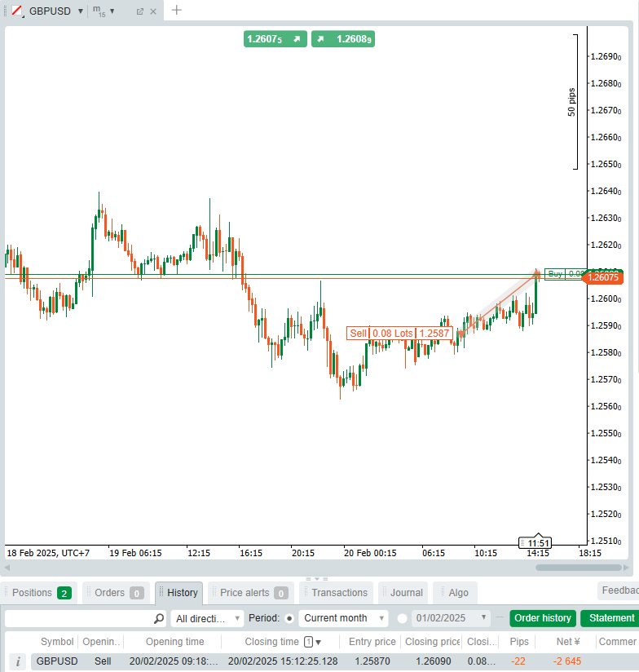The height and width of the screenshot is (672, 639).
Task: Click the info icon on GBPUSD row
Action: click(x=18, y=661)
